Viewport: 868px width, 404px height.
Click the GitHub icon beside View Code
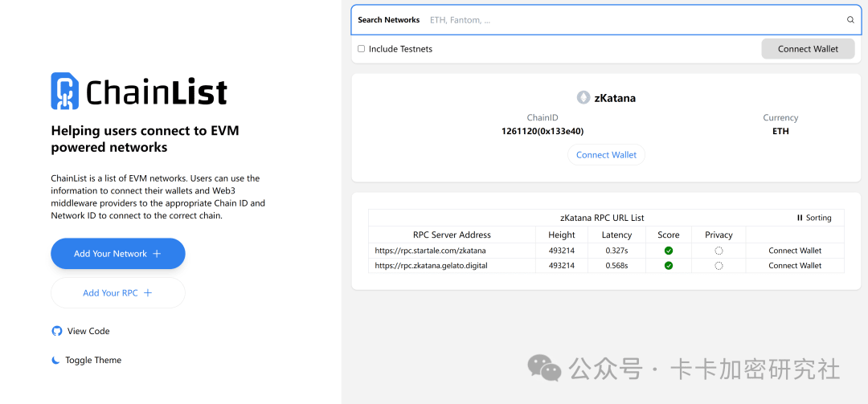(x=56, y=331)
